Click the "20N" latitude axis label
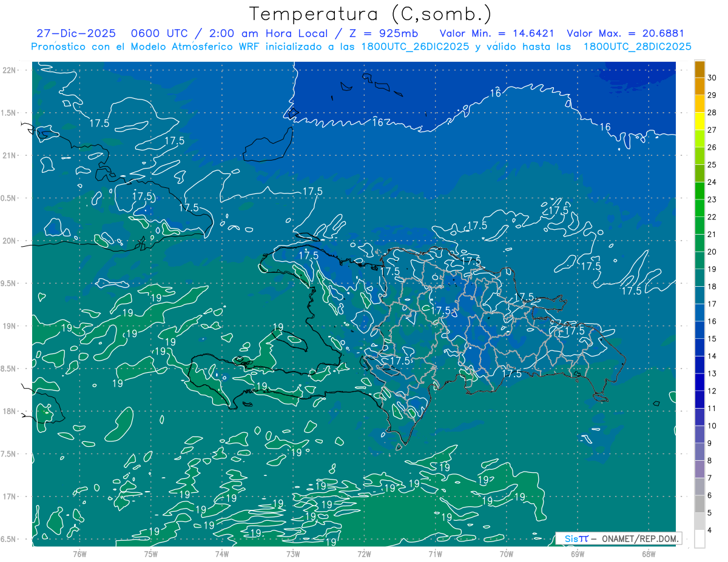Screen dimensions: 728x562 pos(10,241)
